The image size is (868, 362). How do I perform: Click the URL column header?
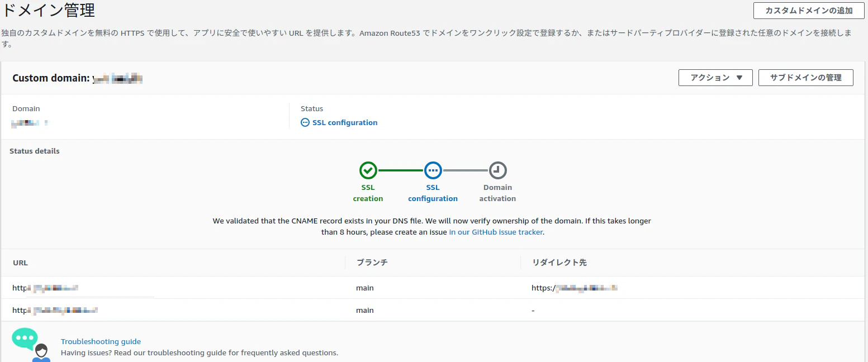coord(20,263)
